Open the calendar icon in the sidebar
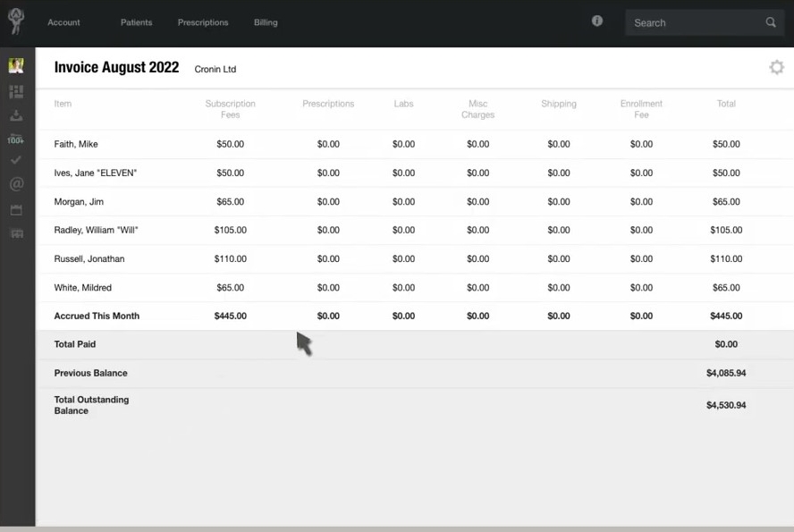This screenshot has height=532, width=794. coord(15,208)
